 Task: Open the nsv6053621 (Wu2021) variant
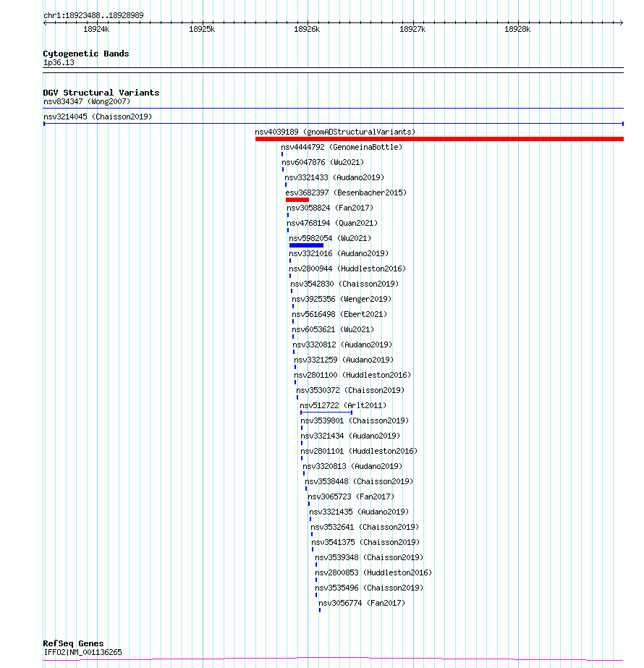tap(333, 329)
